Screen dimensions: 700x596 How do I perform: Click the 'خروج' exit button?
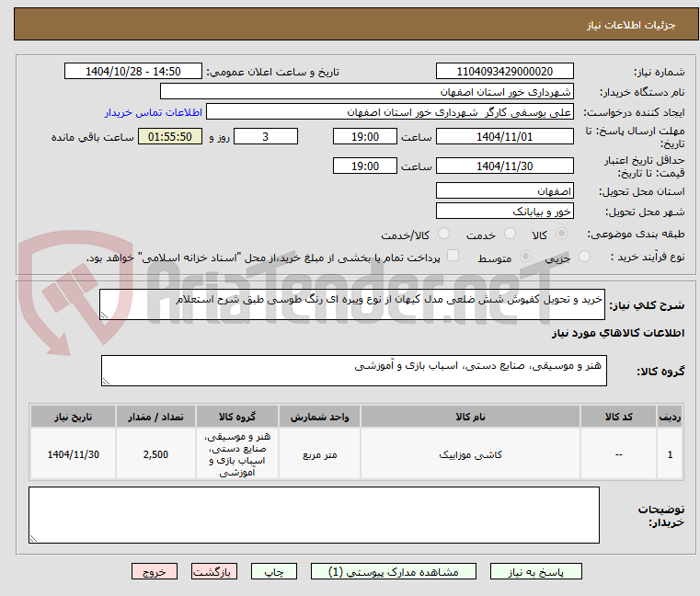pyautogui.click(x=155, y=571)
